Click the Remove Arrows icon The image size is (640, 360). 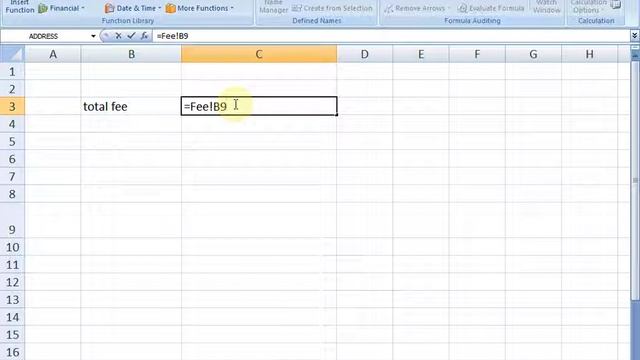tap(389, 9)
